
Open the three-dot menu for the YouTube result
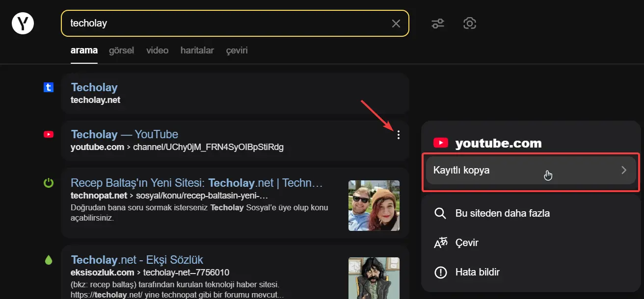point(398,135)
